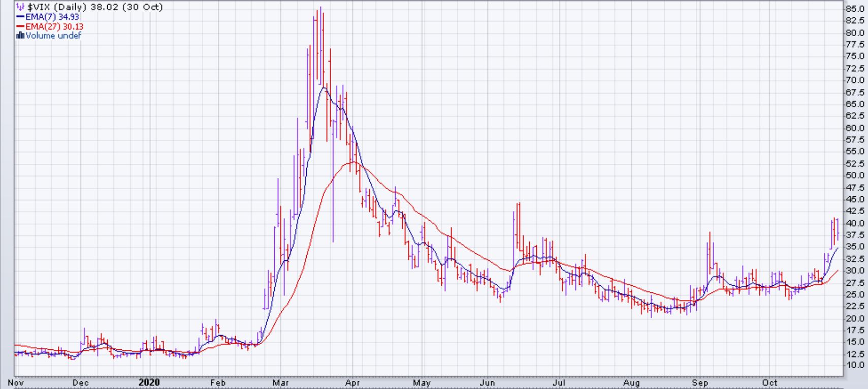Click the Aug label on the time axis
This screenshot has height=389, width=868.
pyautogui.click(x=631, y=383)
